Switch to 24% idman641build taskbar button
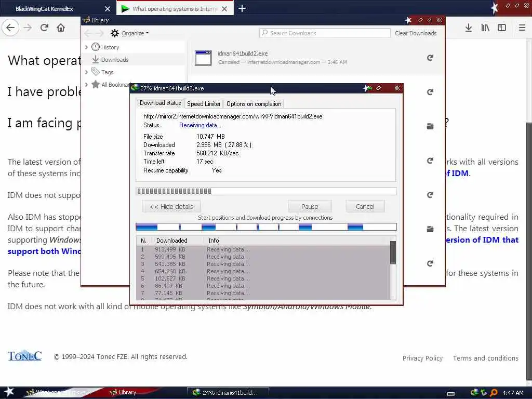Image resolution: width=532 pixels, height=399 pixels. coord(229,393)
